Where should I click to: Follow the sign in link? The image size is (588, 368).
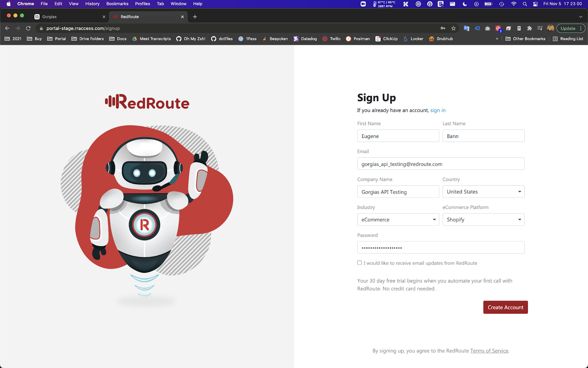(438, 110)
